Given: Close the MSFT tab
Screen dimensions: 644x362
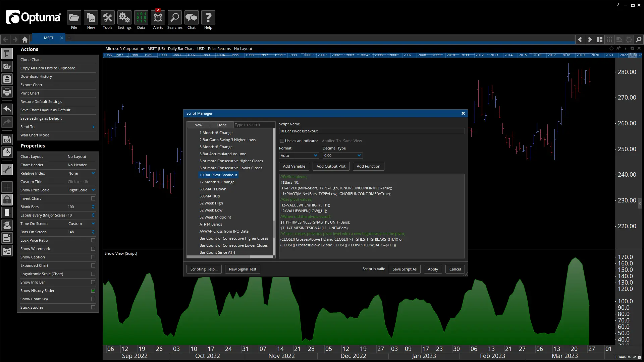Looking at the screenshot, I should coord(62,38).
